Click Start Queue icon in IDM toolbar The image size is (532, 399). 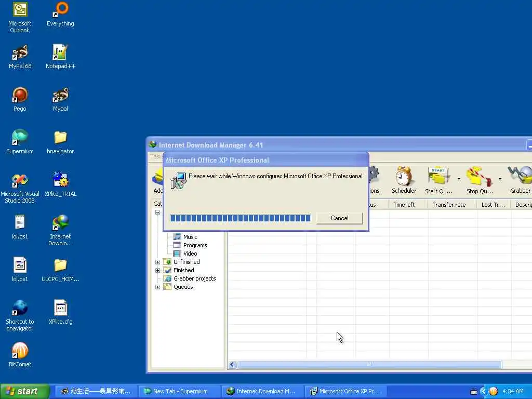point(438,180)
